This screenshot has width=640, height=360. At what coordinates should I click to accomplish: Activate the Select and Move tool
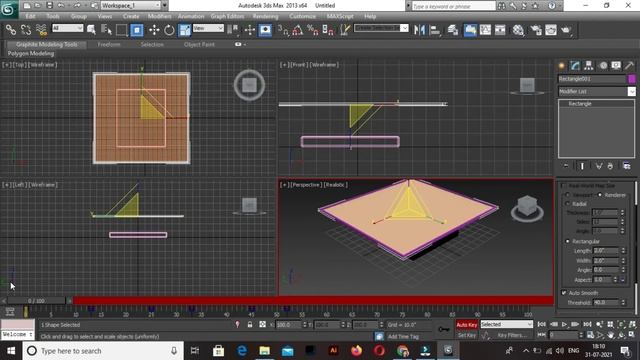pos(154,30)
